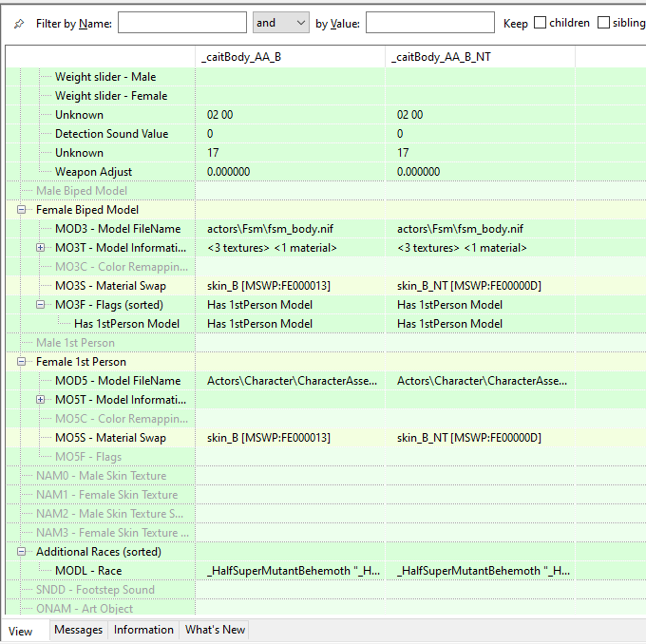
Task: Collapse Additional Races (sorted) node
Action: tap(22, 552)
